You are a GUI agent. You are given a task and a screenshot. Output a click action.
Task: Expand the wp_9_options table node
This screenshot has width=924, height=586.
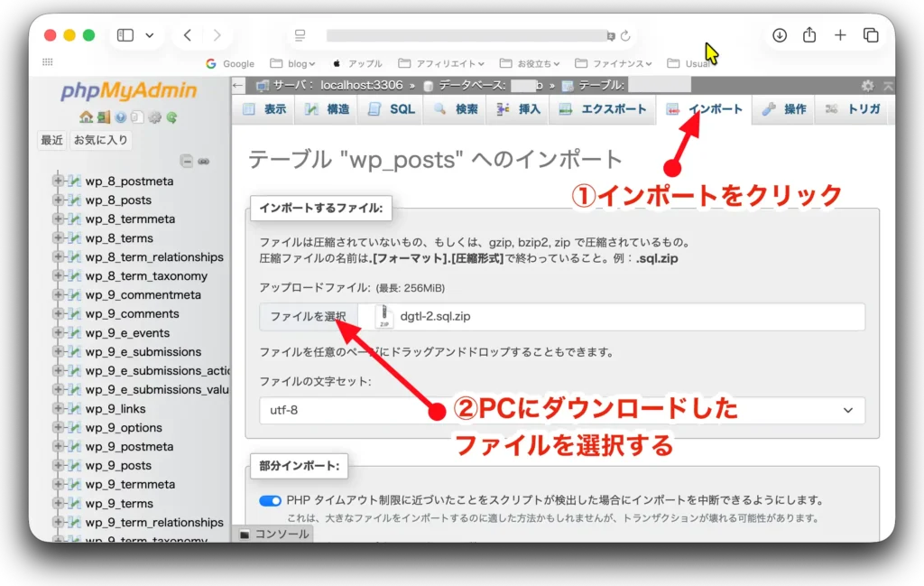click(x=59, y=428)
